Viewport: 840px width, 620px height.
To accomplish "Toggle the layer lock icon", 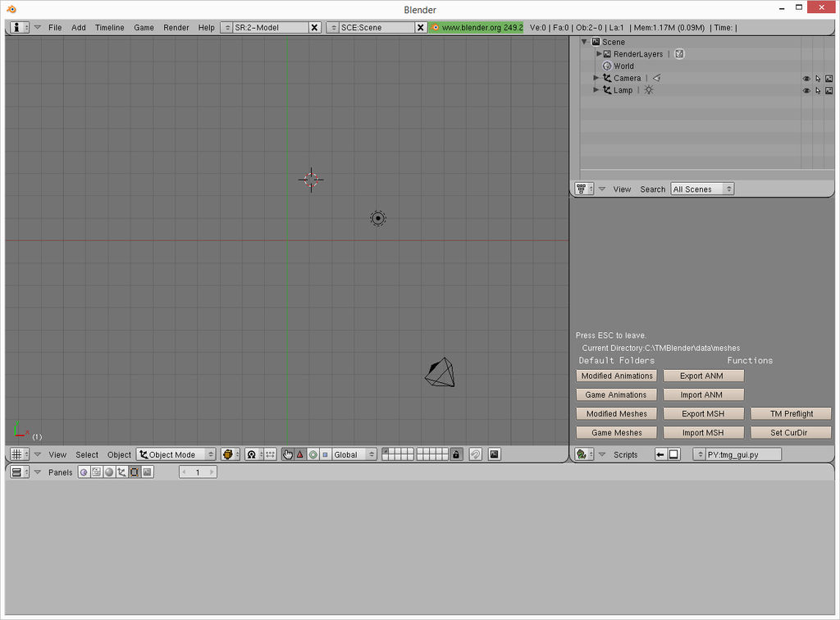I will click(x=456, y=454).
